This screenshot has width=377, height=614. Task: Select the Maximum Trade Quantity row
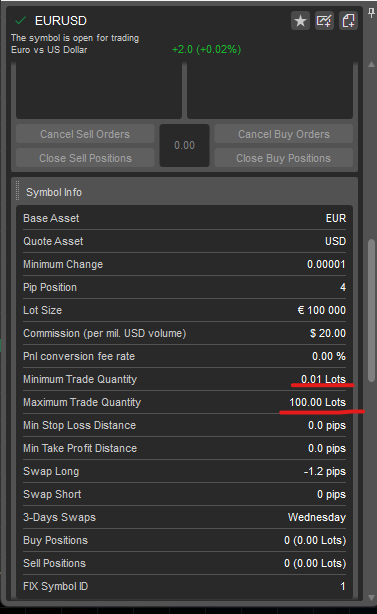point(184,402)
